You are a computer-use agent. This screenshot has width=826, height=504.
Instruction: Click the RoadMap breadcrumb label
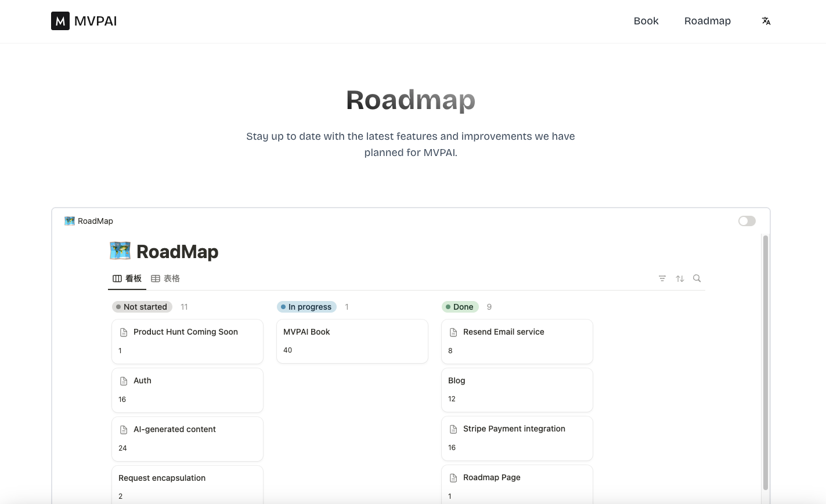(95, 221)
